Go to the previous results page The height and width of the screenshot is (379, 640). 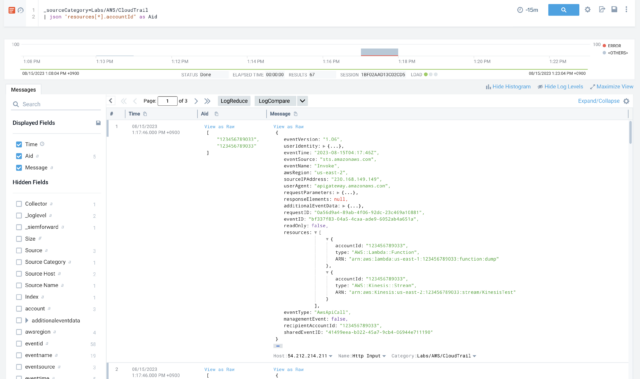pos(135,101)
